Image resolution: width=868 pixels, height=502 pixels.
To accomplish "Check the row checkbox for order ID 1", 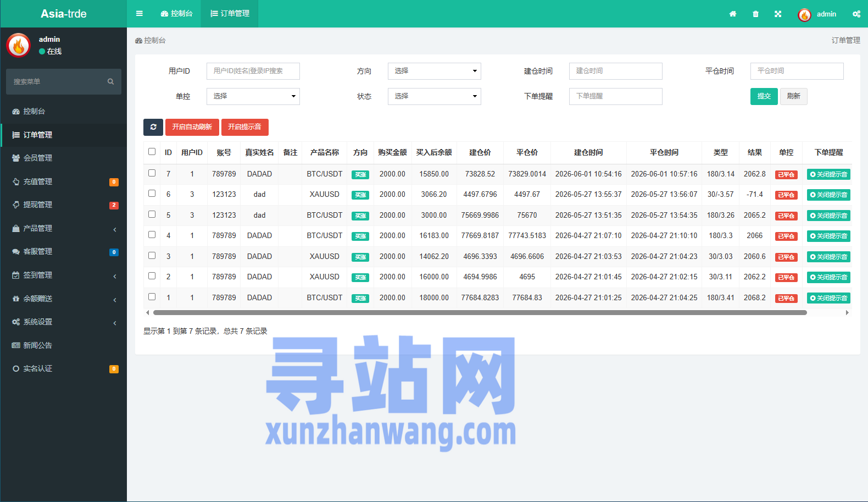I will [152, 297].
